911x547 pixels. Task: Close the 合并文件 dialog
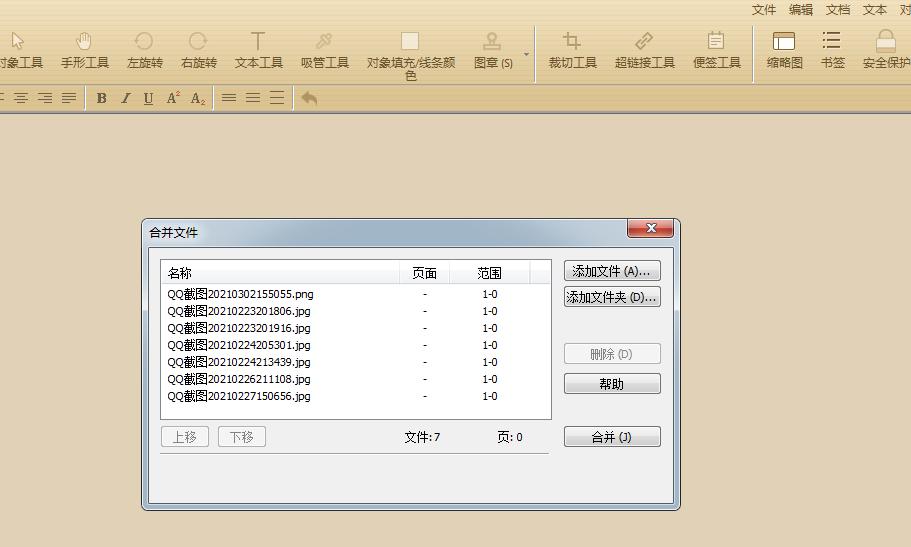650,228
